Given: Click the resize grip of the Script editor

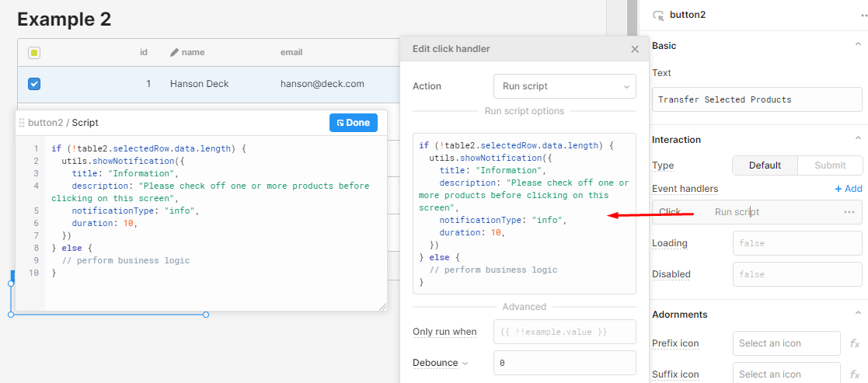Looking at the screenshot, I should point(382,307).
